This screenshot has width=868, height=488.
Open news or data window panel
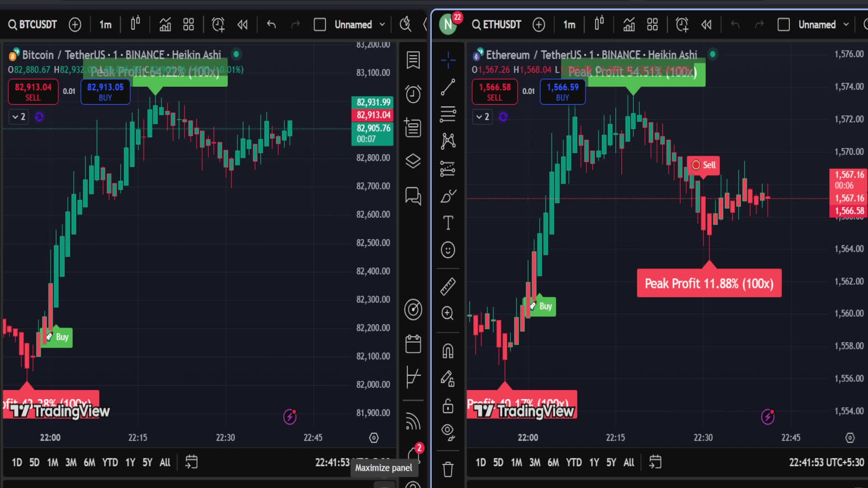[413, 127]
